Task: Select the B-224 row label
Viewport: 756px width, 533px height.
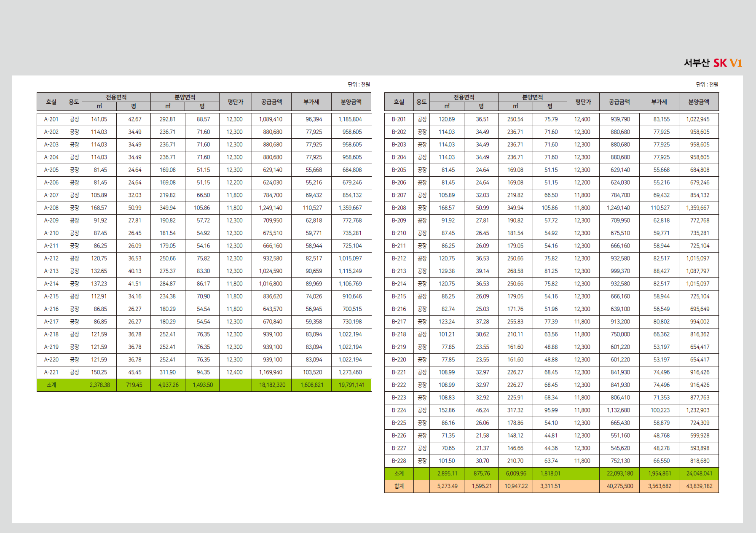Action: [399, 410]
